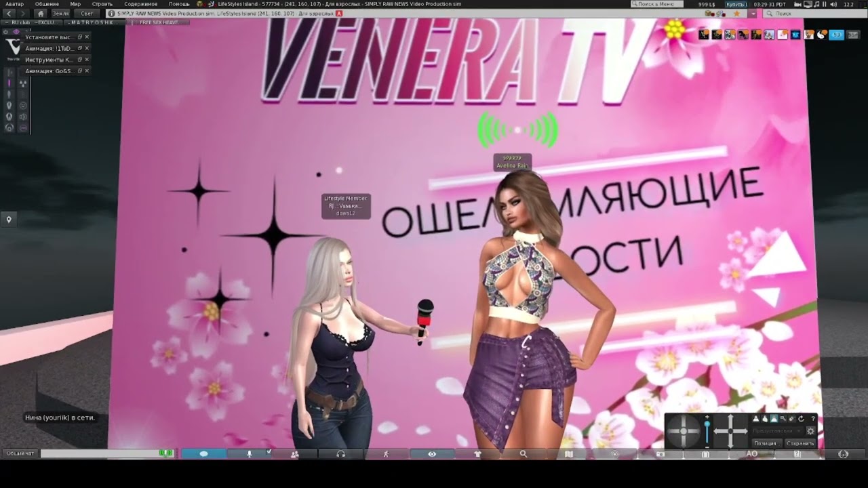Click the Свет button

click(87, 14)
